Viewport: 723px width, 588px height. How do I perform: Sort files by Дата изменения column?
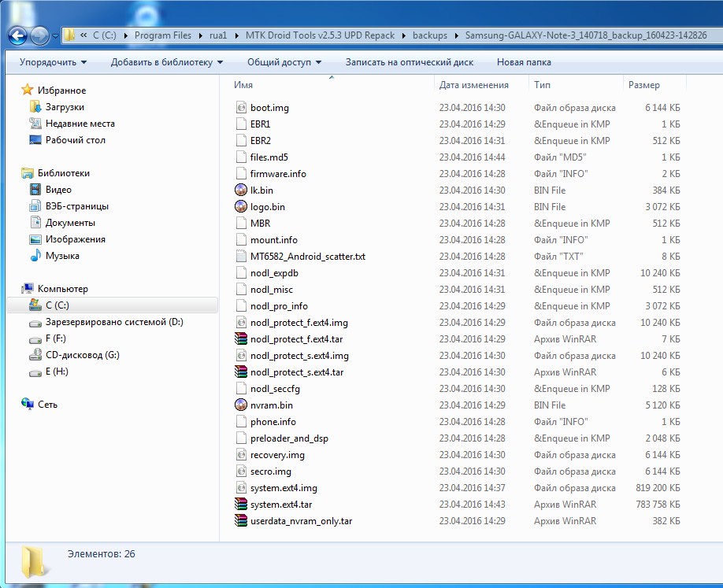[473, 85]
